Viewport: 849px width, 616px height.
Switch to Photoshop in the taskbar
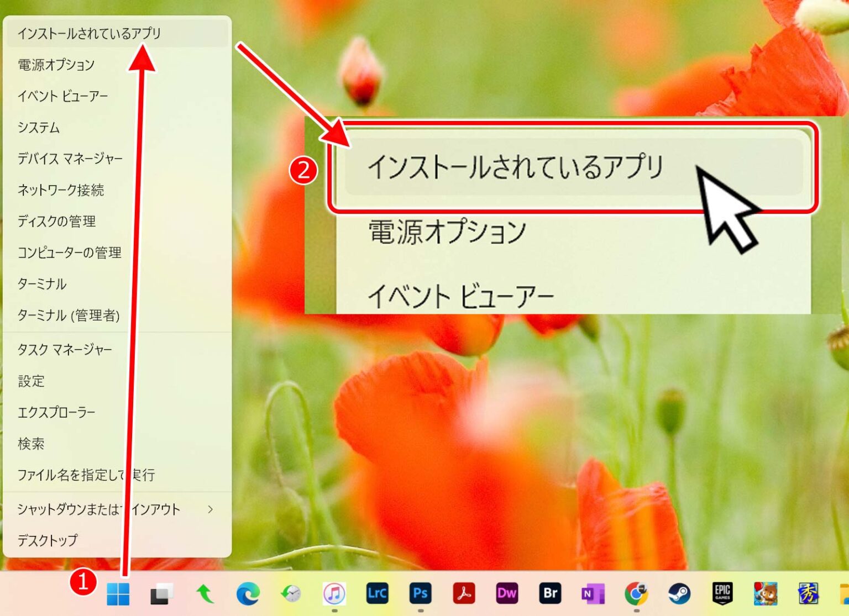click(420, 593)
